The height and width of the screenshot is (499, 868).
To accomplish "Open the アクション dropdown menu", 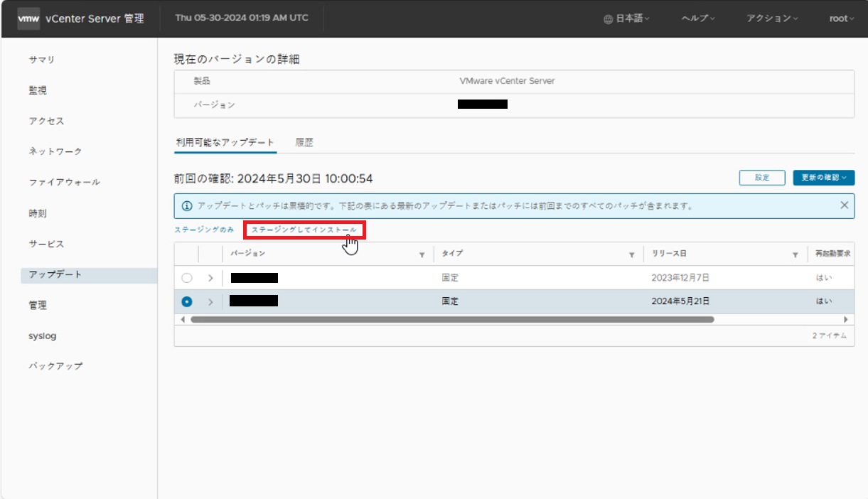I will pos(772,18).
